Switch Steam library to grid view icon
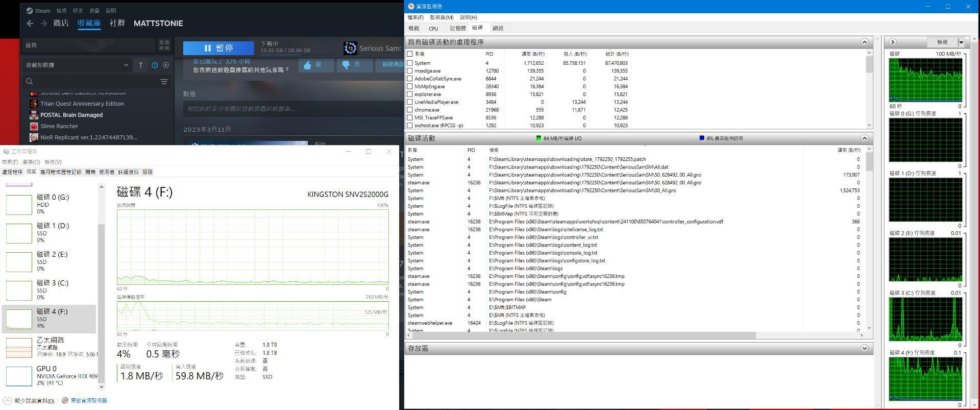 click(x=164, y=45)
